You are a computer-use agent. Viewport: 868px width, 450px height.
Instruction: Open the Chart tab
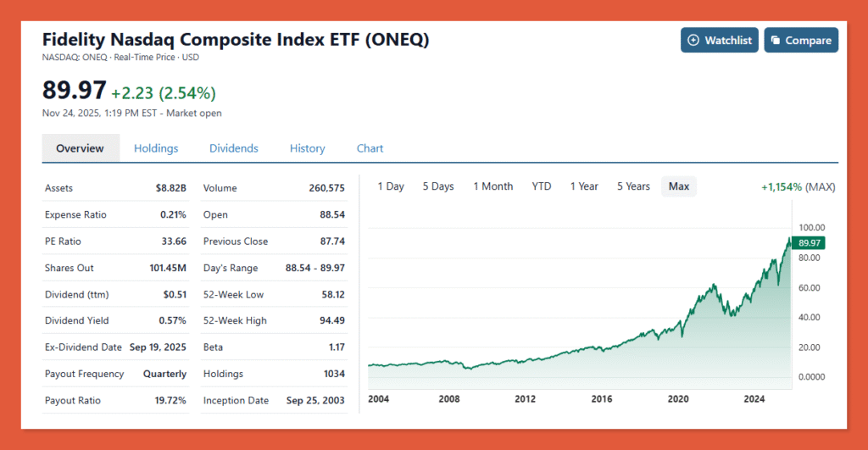pyautogui.click(x=370, y=148)
